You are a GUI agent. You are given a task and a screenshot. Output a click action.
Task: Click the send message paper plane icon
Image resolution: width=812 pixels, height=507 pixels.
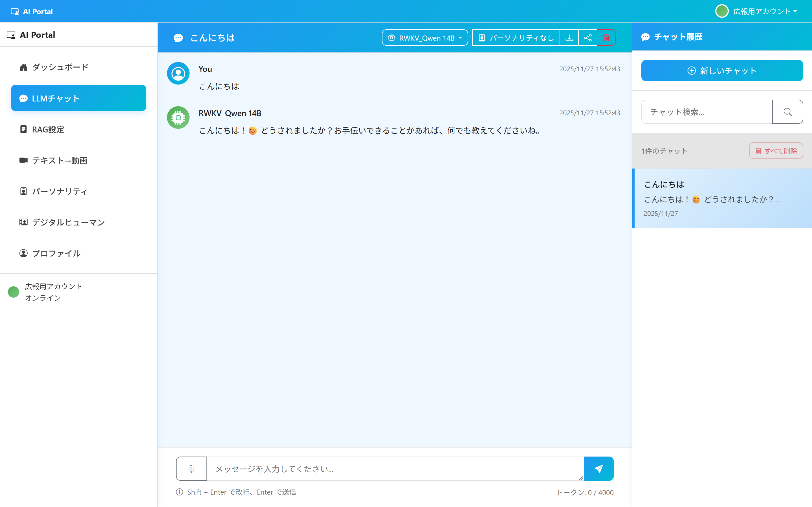(598, 468)
